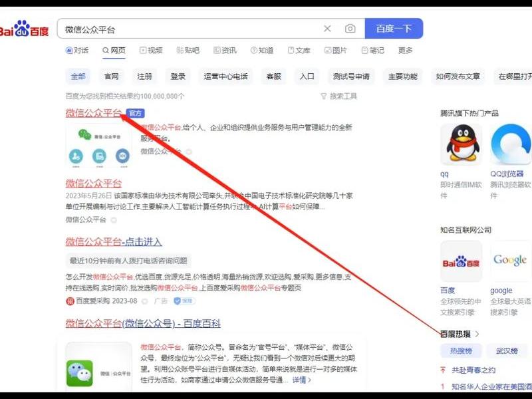Screen dimensions: 532x399
Task: Open hot topic 知名华人企业家在美国
Action: 491,386
